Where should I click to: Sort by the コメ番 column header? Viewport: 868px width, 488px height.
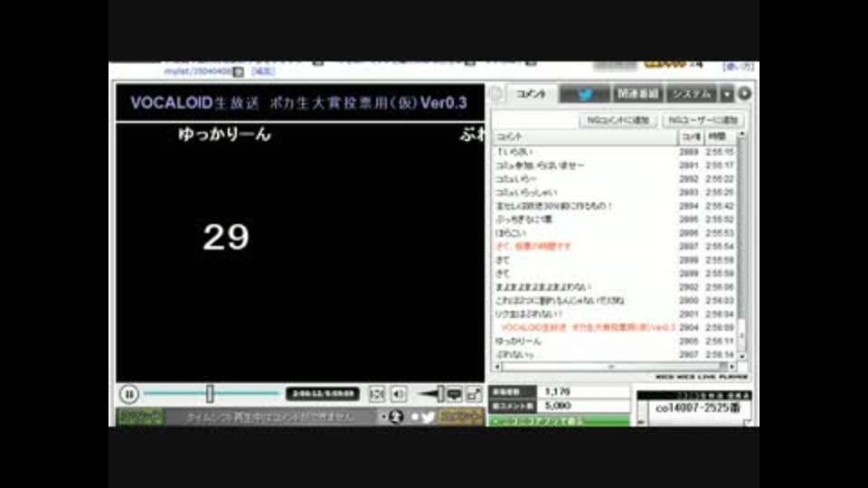point(690,136)
